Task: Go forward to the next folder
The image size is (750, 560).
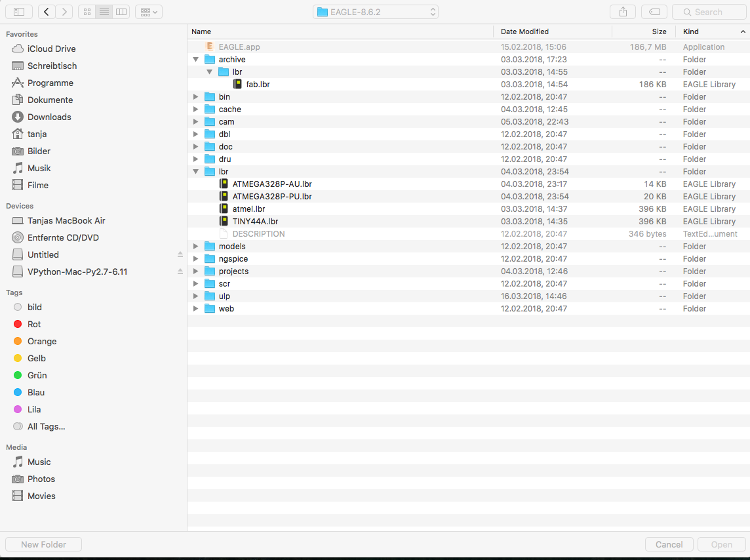Action: pyautogui.click(x=64, y=12)
